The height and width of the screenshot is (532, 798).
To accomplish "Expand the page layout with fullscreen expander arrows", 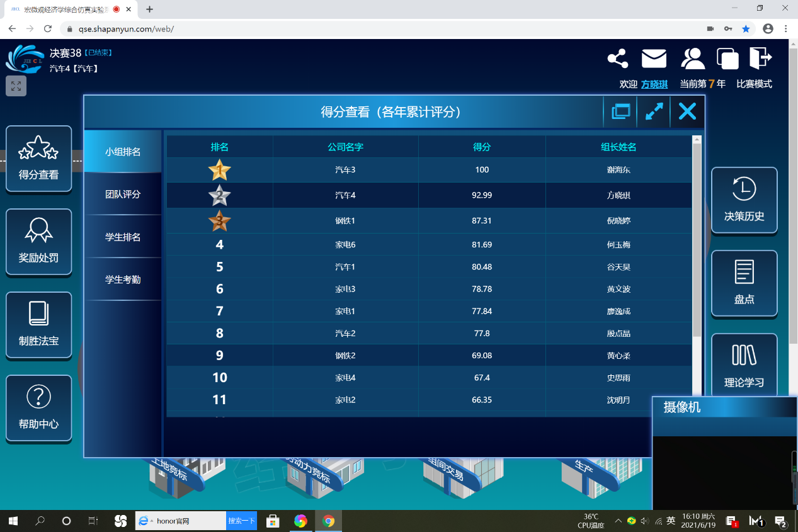I will point(15,86).
